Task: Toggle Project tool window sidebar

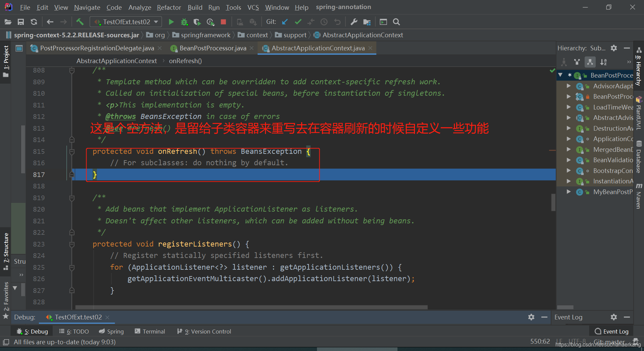Action: tap(6, 62)
